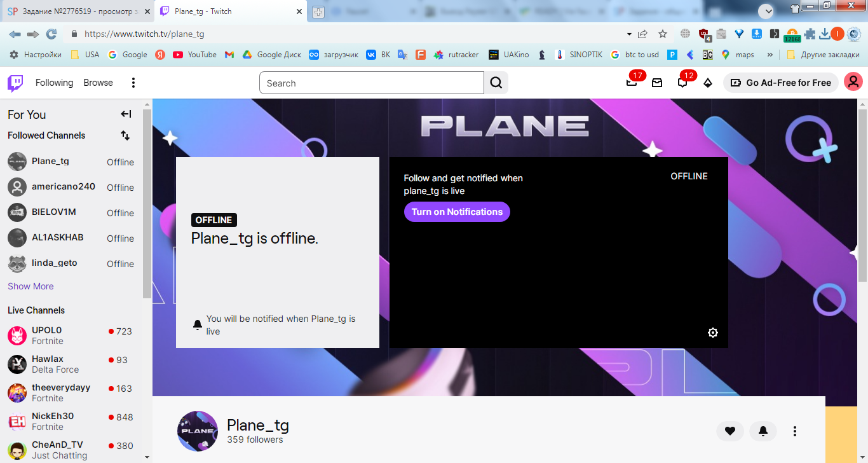Open rutracker bookmark
868x463 pixels.
point(456,55)
